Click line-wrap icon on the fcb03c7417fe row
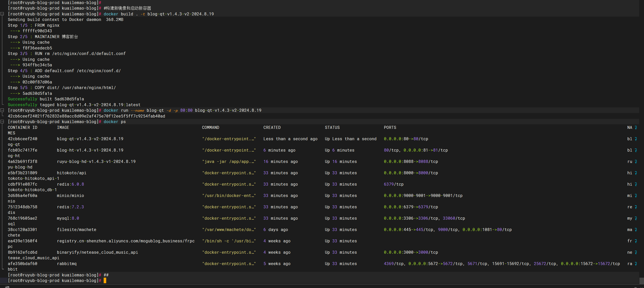 point(636,150)
